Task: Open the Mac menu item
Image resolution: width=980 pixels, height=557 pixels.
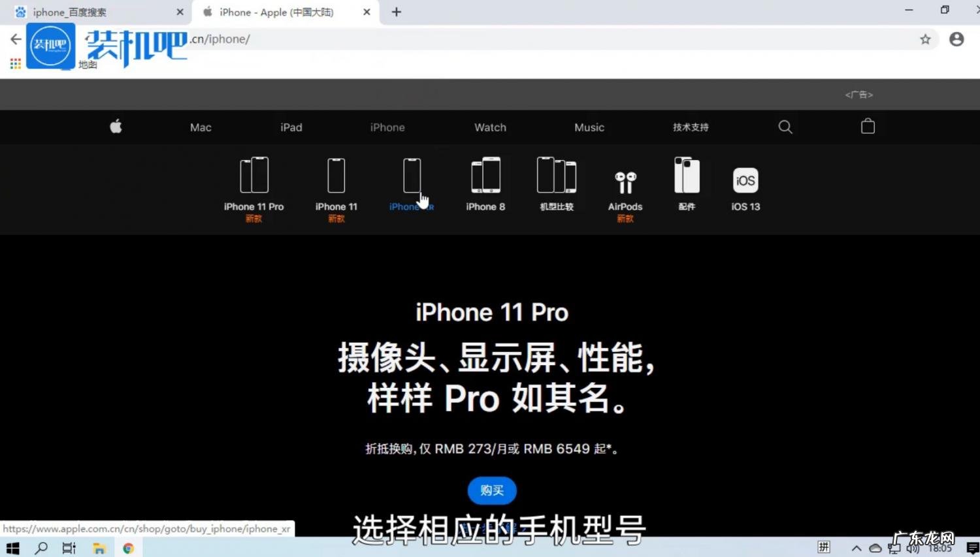Action: (x=200, y=127)
